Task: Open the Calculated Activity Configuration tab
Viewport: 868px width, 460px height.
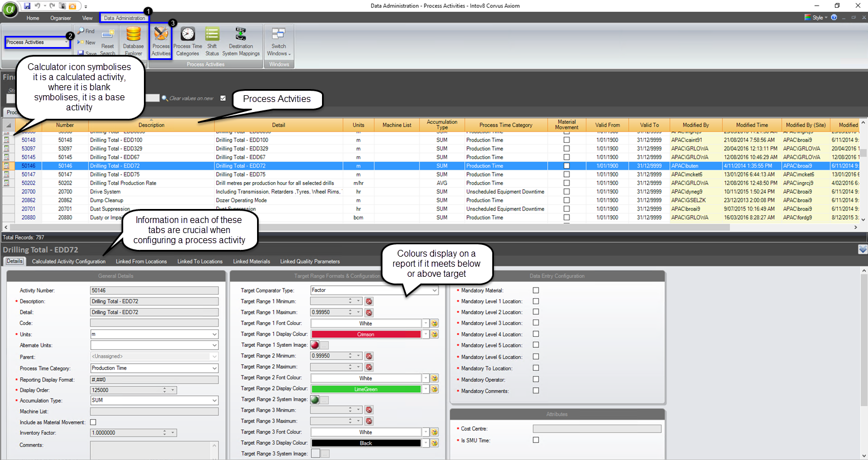Action: pos(68,262)
